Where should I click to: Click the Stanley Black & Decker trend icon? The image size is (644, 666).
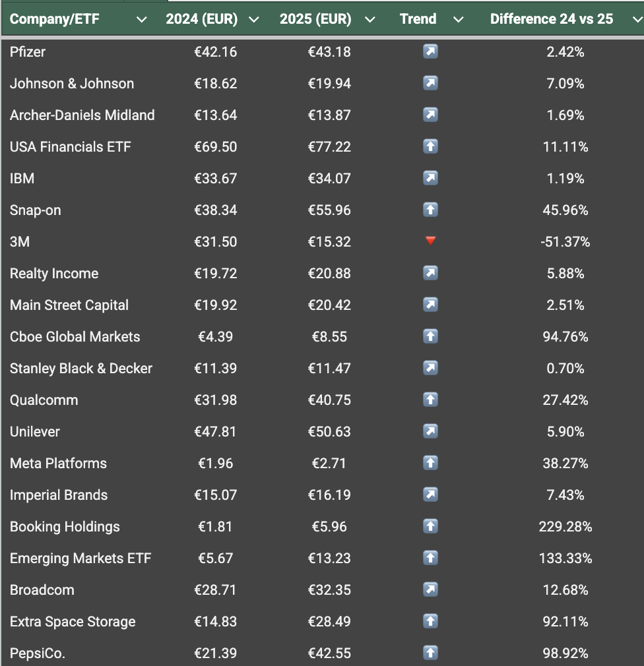pos(430,368)
